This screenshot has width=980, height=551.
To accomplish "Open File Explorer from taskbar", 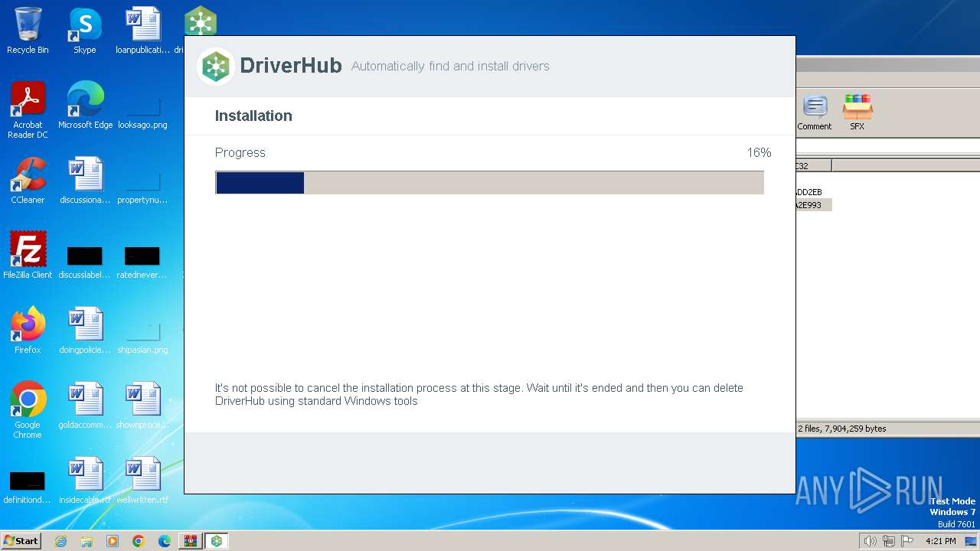I will 87,541.
